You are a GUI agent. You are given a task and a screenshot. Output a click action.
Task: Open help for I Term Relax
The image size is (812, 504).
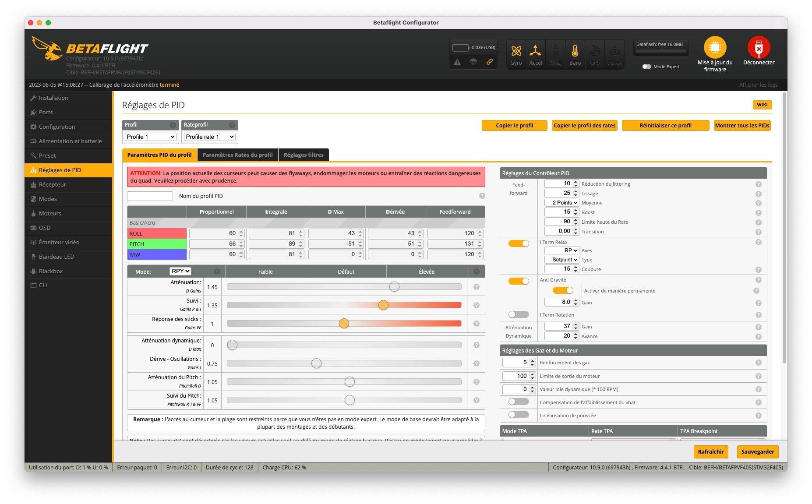[x=758, y=242]
